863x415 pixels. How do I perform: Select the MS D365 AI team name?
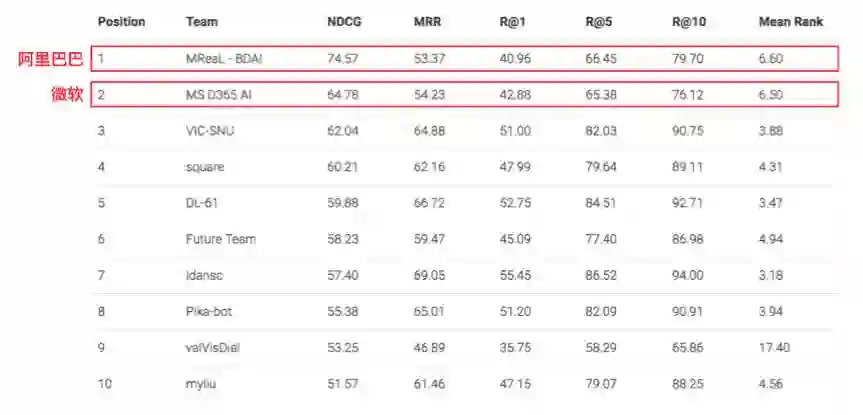[217, 95]
